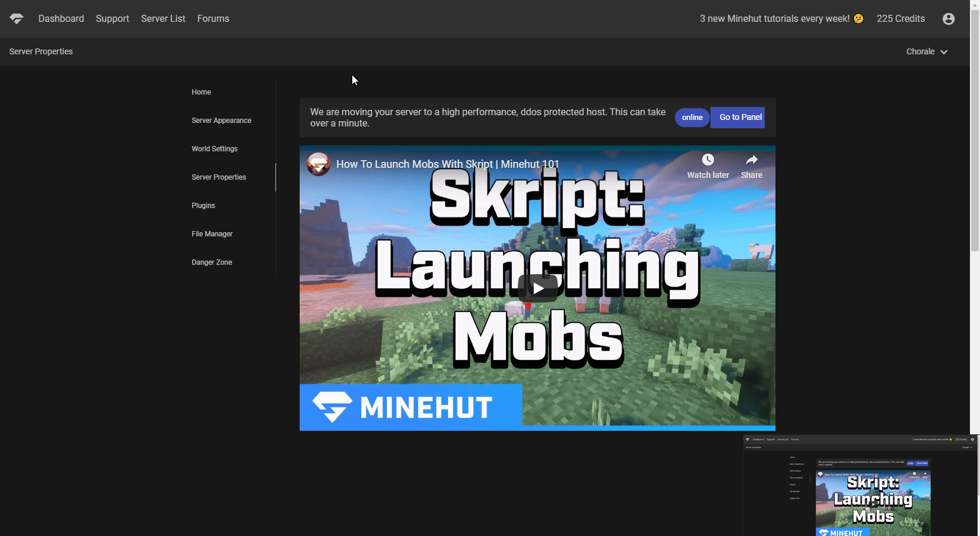Select Home in the sidebar
Image resolution: width=980 pixels, height=536 pixels.
coord(201,92)
